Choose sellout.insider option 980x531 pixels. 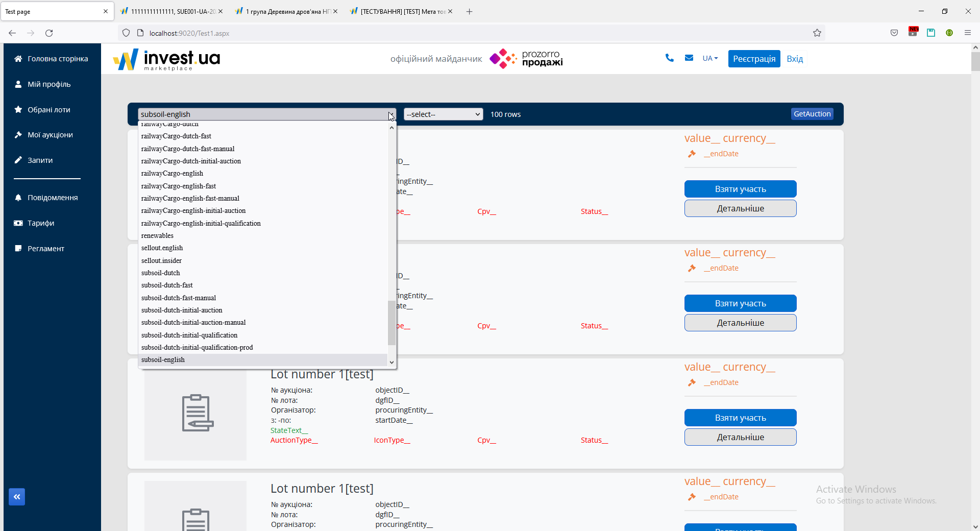click(x=263, y=260)
